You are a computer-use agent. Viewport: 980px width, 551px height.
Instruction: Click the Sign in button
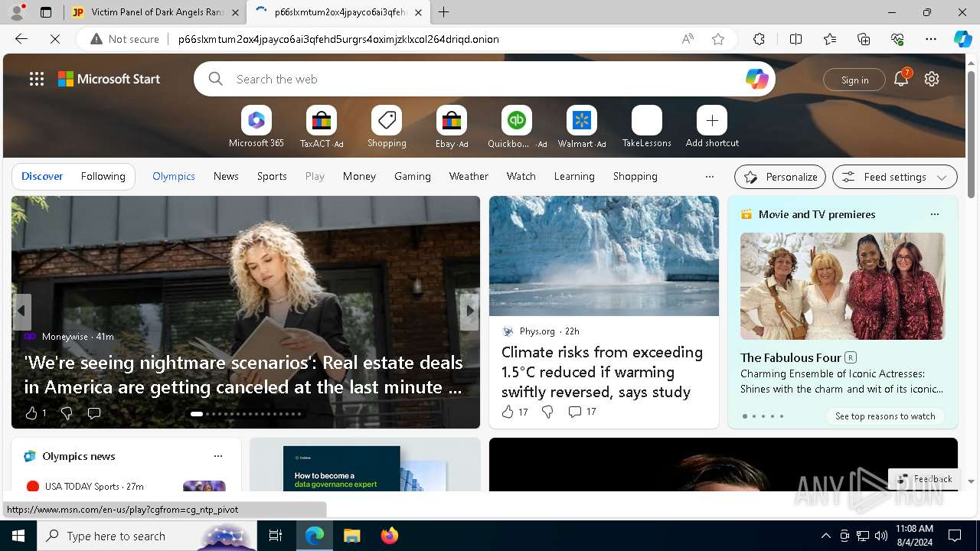click(854, 80)
